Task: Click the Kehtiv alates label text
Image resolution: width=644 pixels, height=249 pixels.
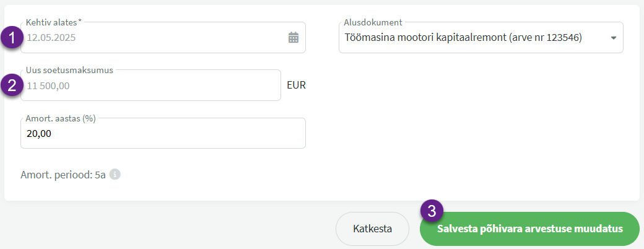Action: click(54, 22)
